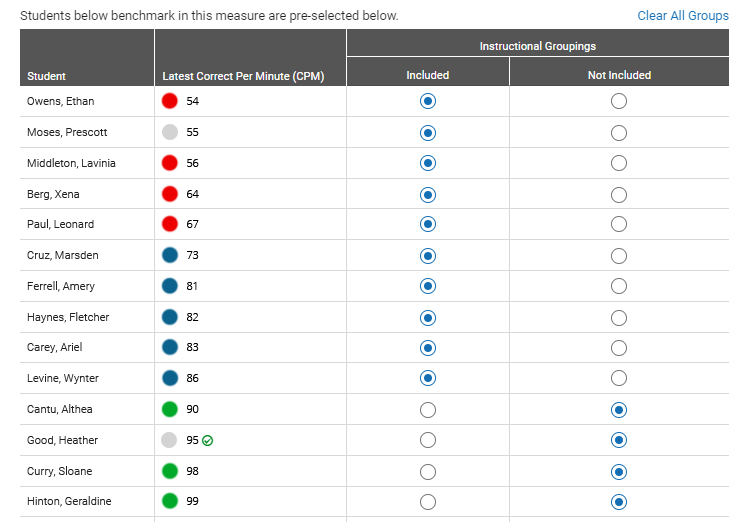The image size is (750, 522).
Task: Click the gray status dot for Moses, Prescott
Action: pos(170,132)
